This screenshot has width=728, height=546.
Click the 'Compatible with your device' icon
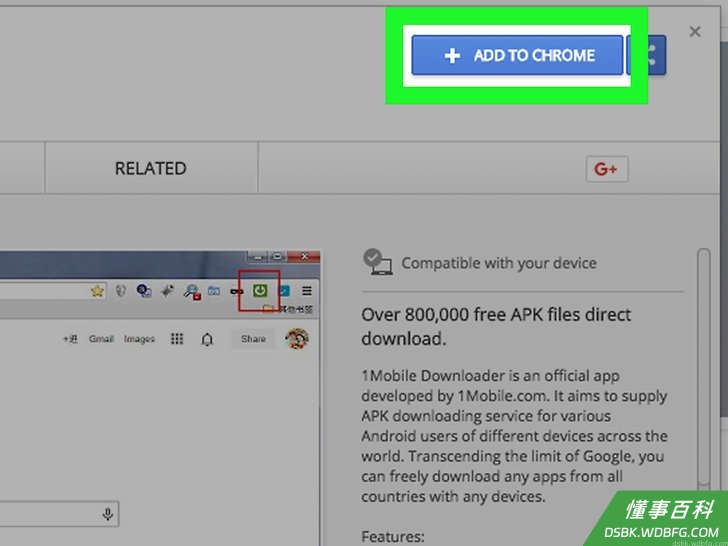378,262
